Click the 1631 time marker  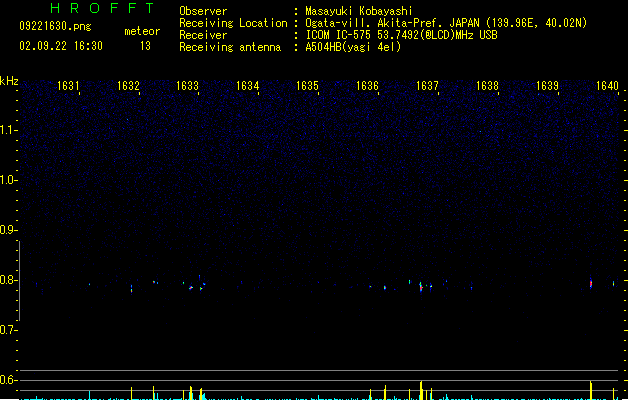tap(68, 86)
